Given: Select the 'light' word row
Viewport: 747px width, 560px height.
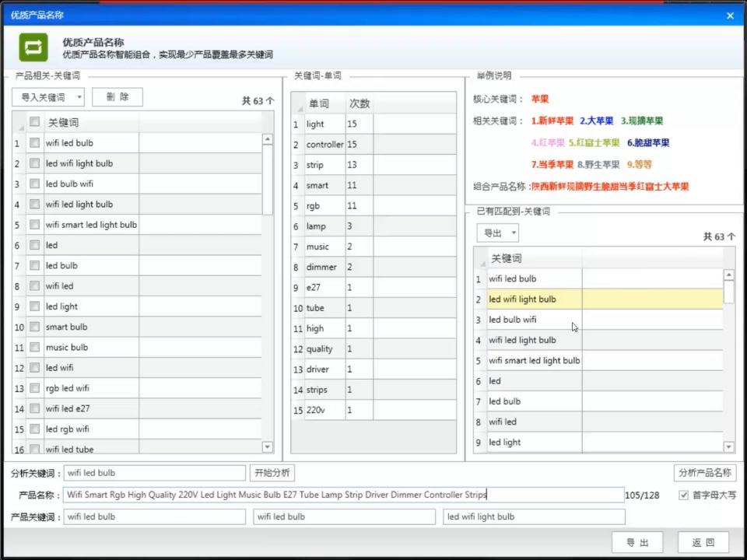Looking at the screenshot, I should click(x=373, y=124).
